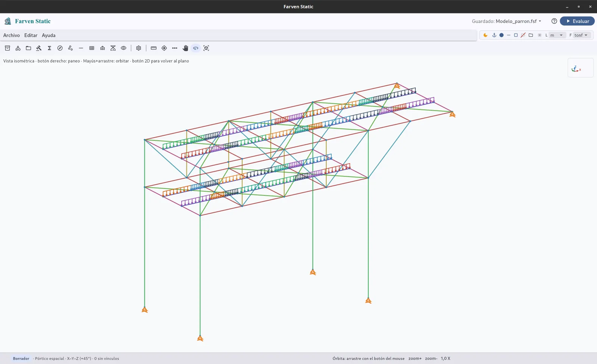The width and height of the screenshot is (597, 364).
Task: Click the folder icon in main toolbar
Action: click(x=28, y=48)
